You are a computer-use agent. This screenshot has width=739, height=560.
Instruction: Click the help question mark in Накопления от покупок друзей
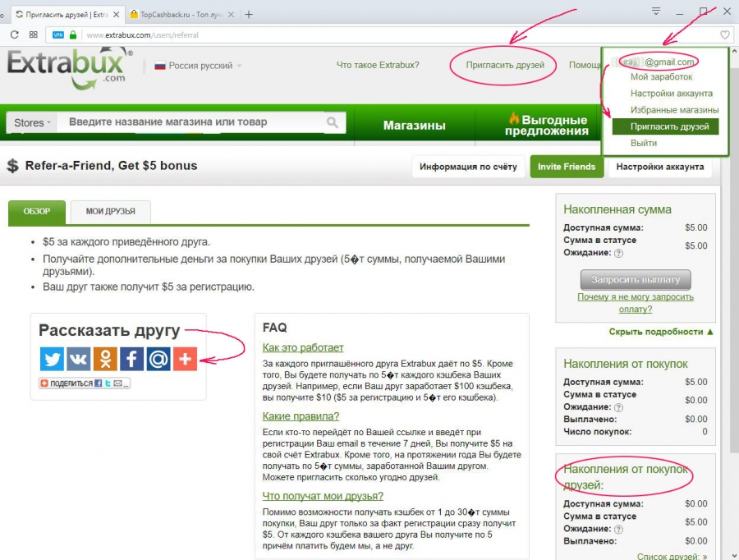(x=619, y=530)
